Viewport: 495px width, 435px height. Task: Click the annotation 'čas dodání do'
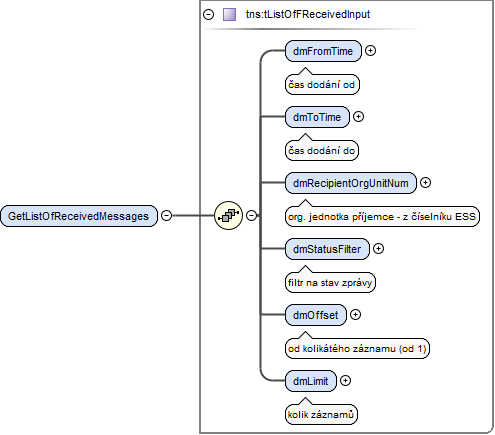pos(322,151)
